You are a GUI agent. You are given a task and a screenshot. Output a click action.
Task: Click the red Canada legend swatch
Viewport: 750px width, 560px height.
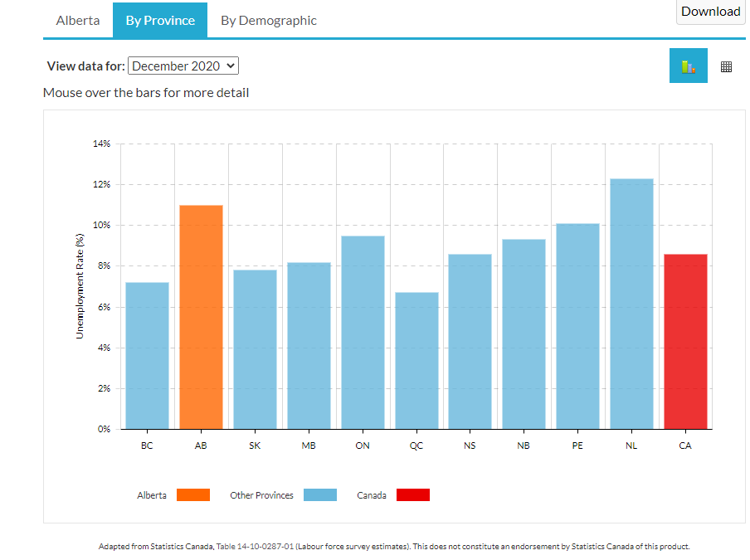[413, 495]
